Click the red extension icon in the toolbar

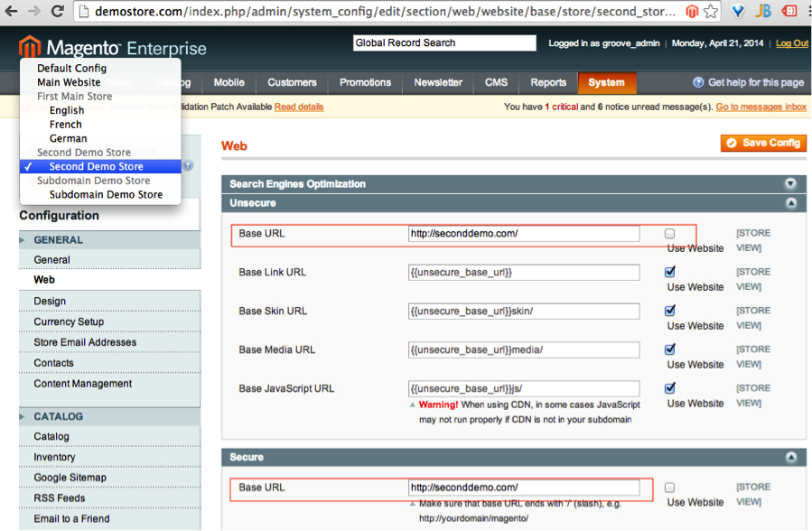[789, 11]
